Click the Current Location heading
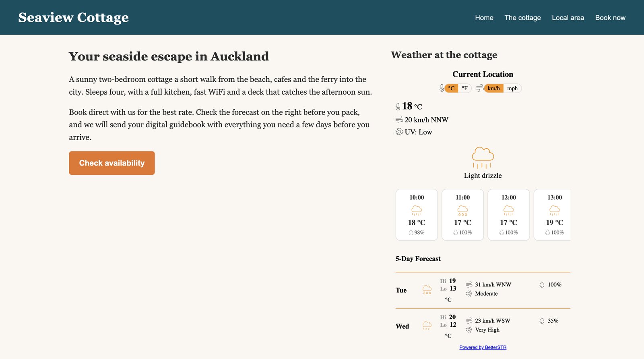 coord(483,74)
